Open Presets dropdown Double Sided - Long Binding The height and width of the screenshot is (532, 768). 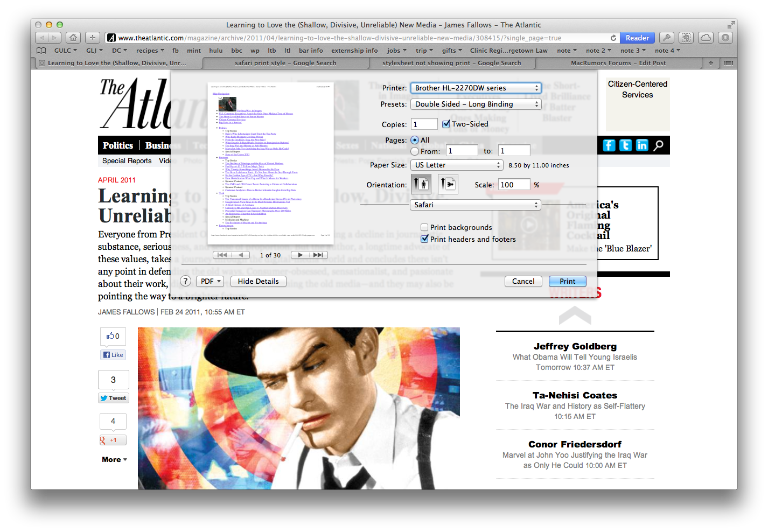476,104
